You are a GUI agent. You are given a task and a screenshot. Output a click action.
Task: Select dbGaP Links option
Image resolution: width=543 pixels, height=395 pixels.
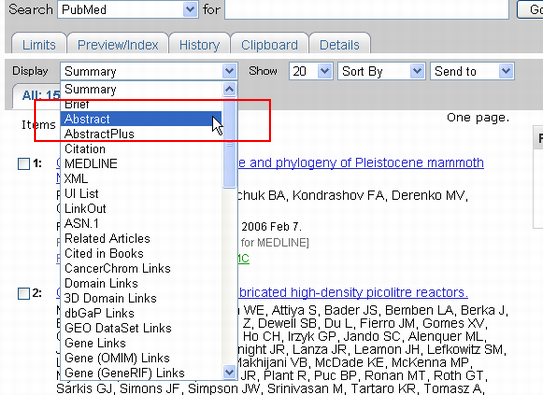(141, 313)
